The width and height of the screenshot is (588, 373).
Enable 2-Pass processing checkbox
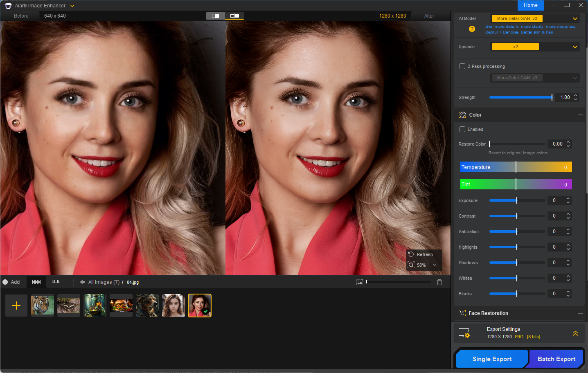[462, 66]
